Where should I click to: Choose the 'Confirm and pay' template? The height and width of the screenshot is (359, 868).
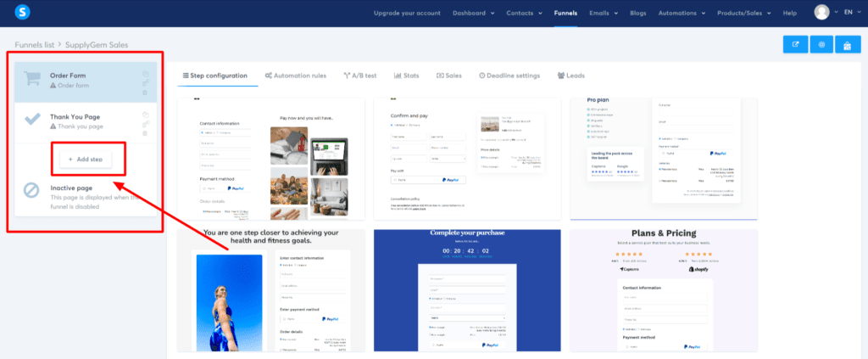(x=467, y=159)
